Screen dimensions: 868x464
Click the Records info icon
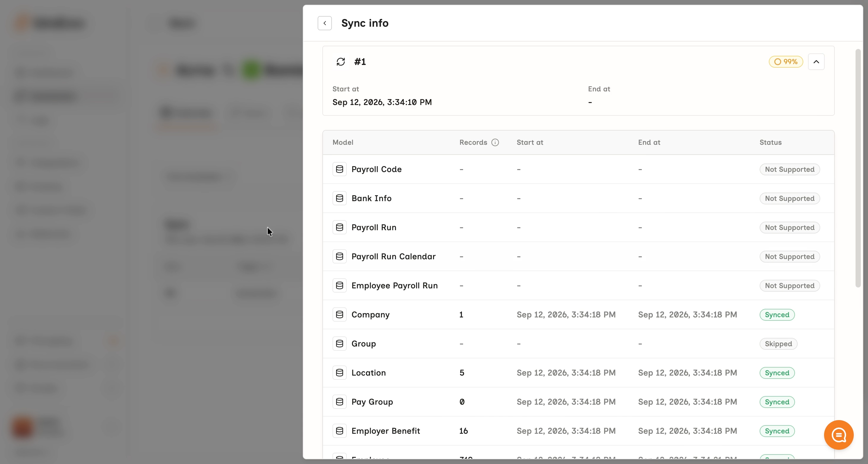click(x=495, y=142)
